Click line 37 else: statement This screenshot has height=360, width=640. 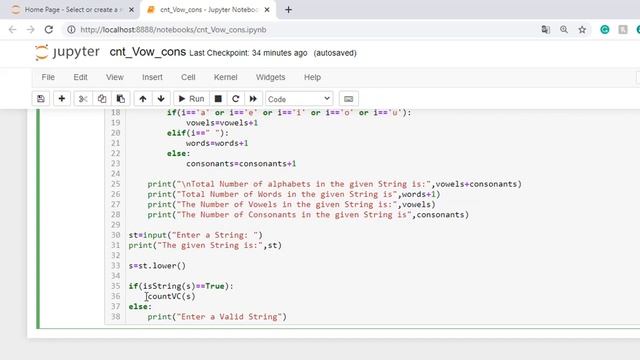(x=140, y=307)
